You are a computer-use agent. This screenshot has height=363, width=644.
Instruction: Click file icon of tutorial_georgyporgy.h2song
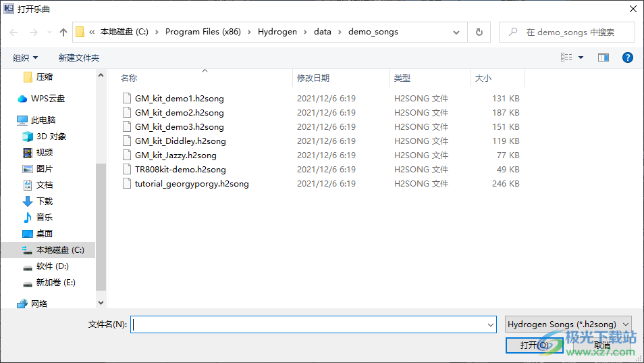127,183
